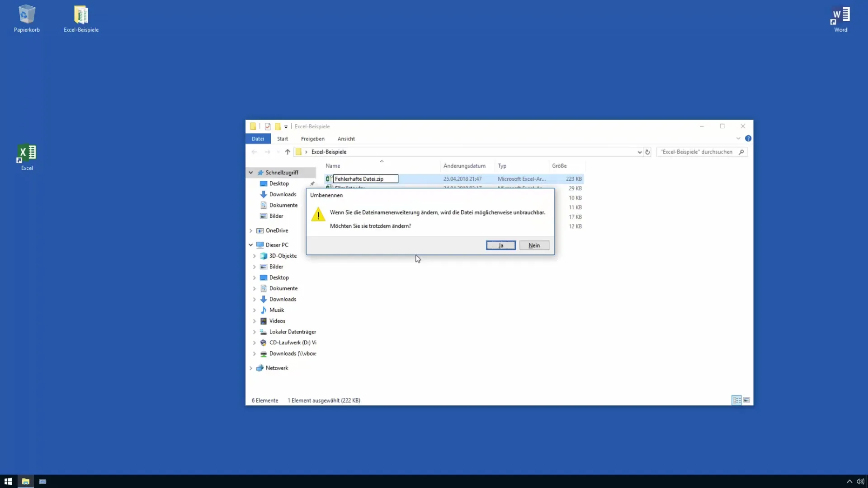
Task: Open Start ribbon tab options
Action: click(x=282, y=138)
